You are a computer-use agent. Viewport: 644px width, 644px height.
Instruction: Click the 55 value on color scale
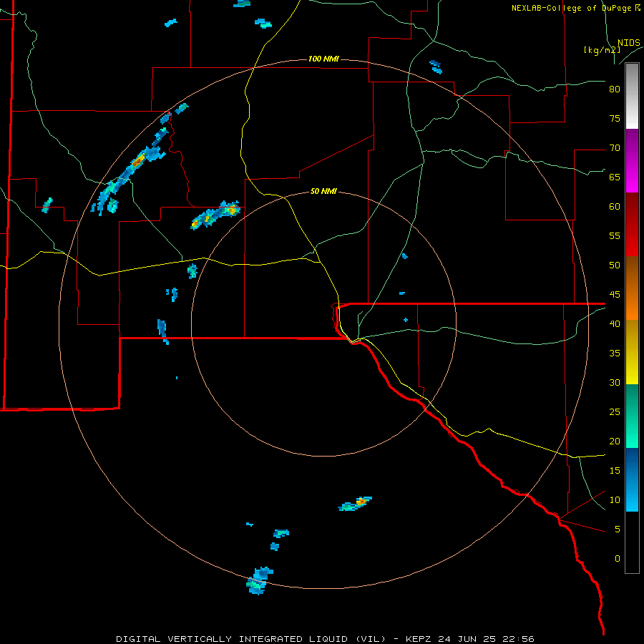615,235
